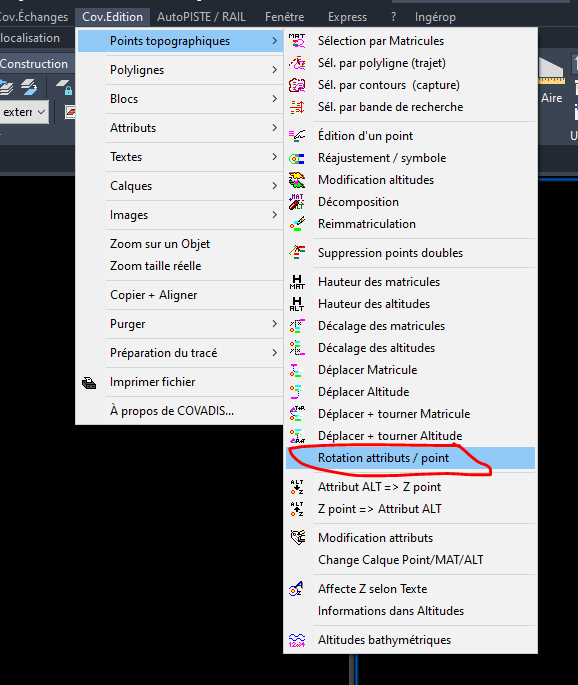Click the Hauteur des matricules icon

coord(297,282)
